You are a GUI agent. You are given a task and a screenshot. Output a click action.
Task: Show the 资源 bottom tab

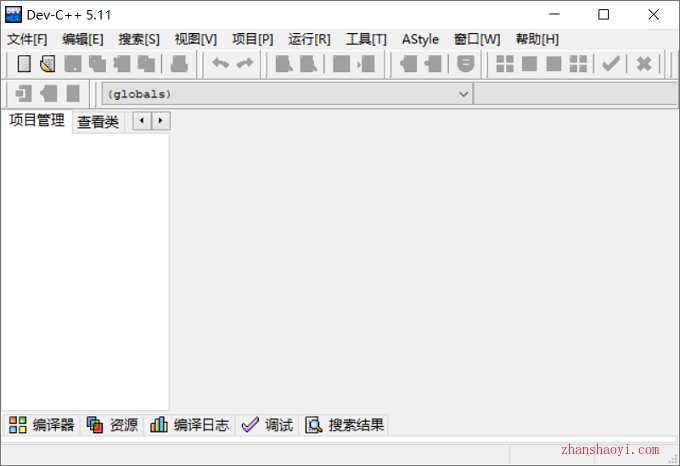click(112, 425)
